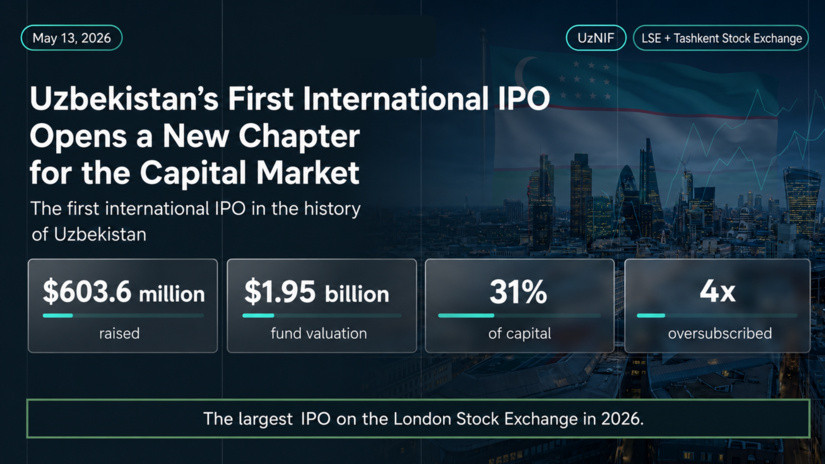Select the 4x oversubscribed card
Viewport: 825px width, 464px height.
(x=717, y=306)
